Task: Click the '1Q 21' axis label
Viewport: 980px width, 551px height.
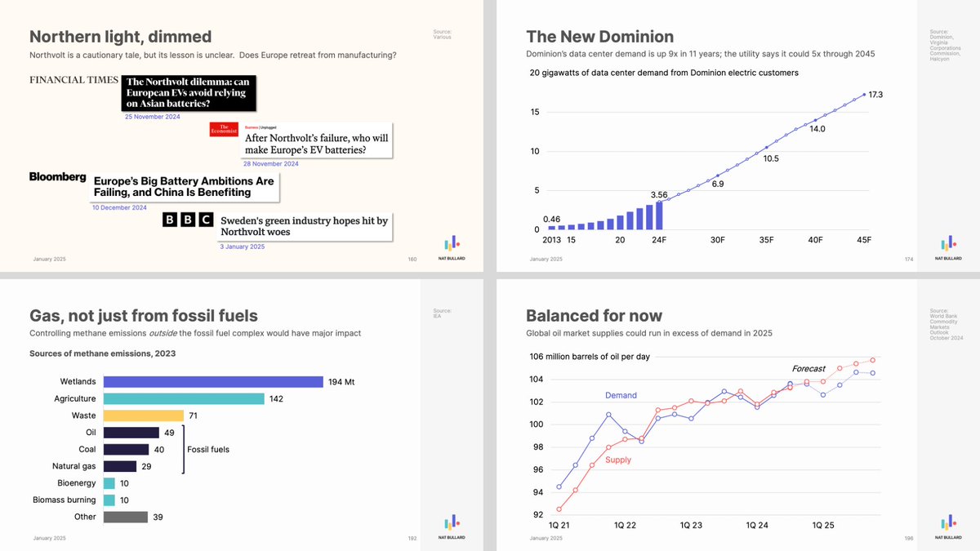Action: [x=558, y=526]
